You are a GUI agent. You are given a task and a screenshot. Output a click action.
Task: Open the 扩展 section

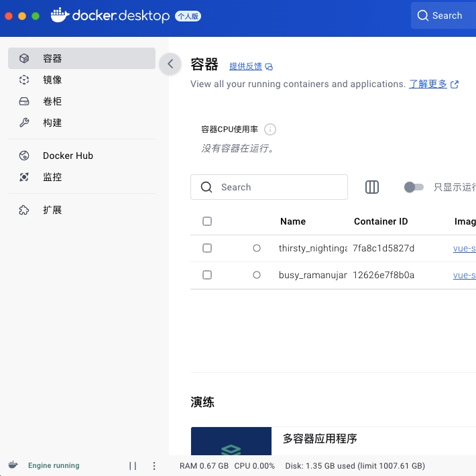(82, 210)
